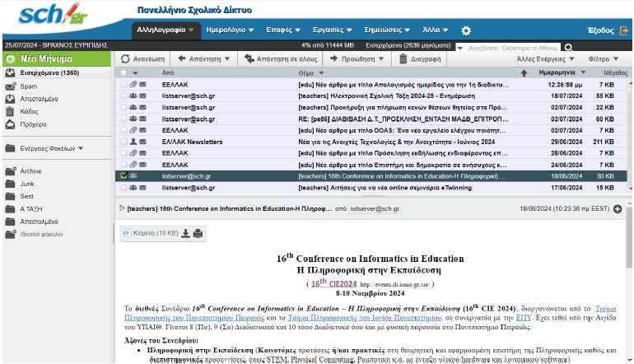The width and height of the screenshot is (634, 364).
Task: Click the listserver@sch.gr sender chip in header
Action: (375, 208)
